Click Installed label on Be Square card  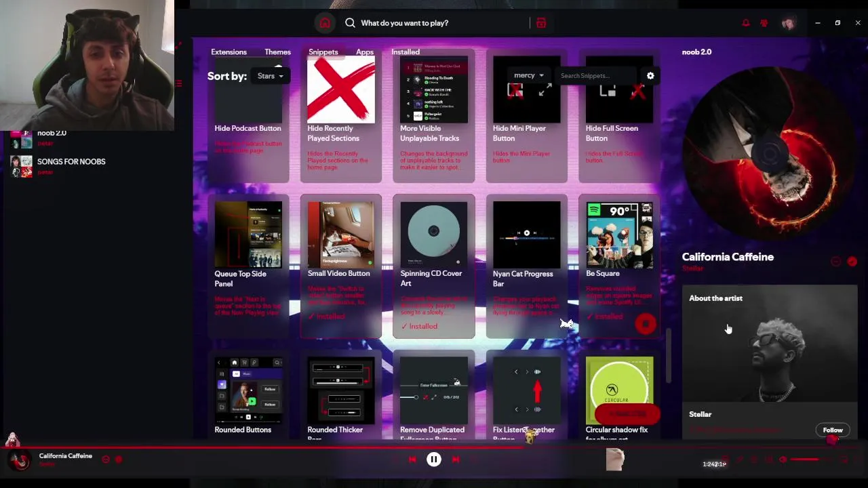tap(605, 317)
